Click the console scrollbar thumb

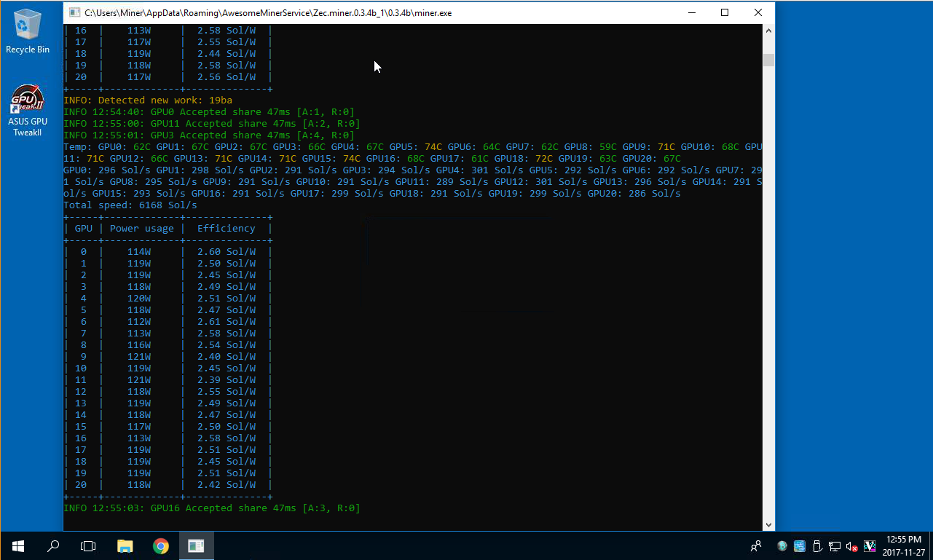768,59
